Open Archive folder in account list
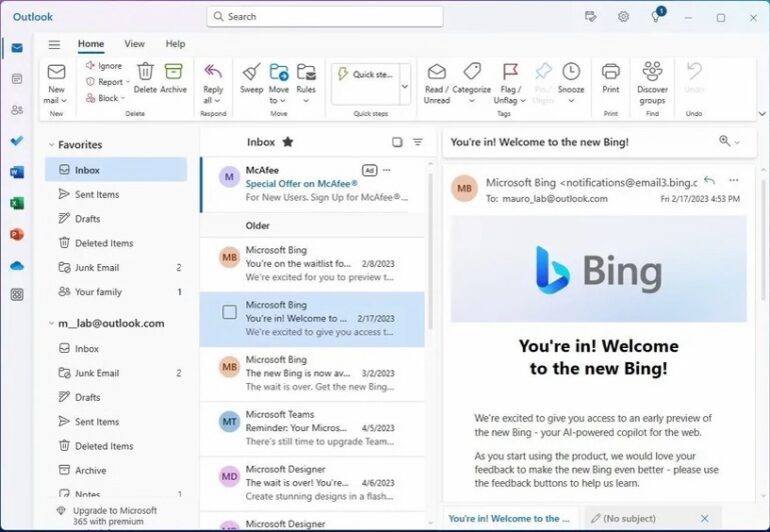 tap(116, 470)
